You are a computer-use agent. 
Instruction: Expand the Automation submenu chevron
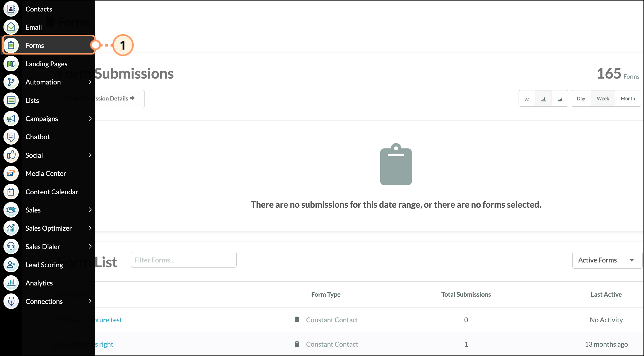tap(90, 82)
